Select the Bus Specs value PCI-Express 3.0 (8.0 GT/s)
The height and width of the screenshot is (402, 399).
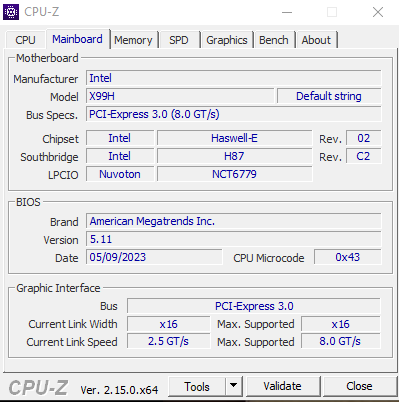(233, 114)
